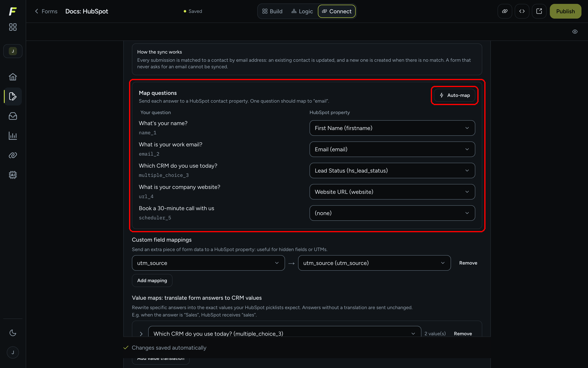Viewport: 588px width, 368px height.
Task: Open the First Name (firstname) dropdown
Action: click(x=392, y=128)
